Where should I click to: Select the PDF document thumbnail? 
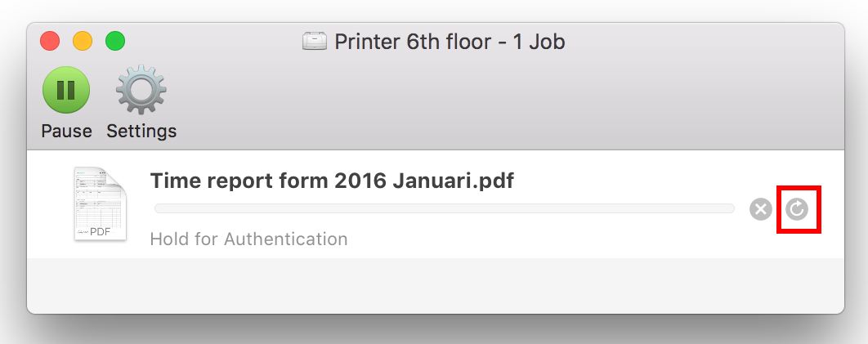pos(101,204)
